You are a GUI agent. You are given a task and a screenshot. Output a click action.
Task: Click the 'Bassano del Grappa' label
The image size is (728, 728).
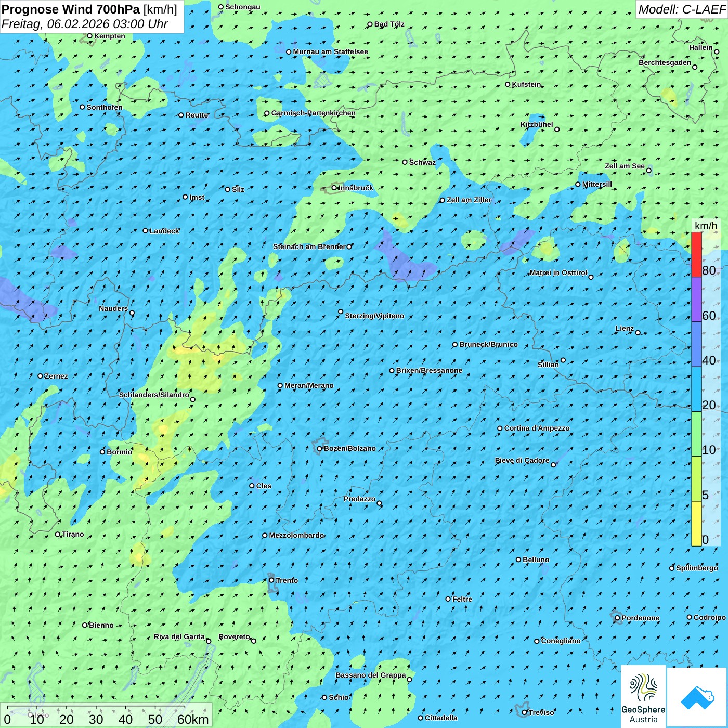coord(371,675)
